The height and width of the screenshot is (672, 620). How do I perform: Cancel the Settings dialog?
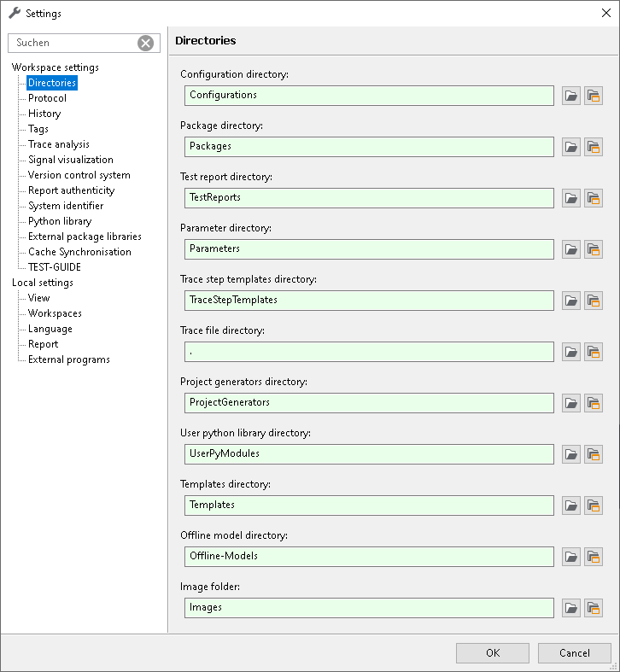click(575, 652)
